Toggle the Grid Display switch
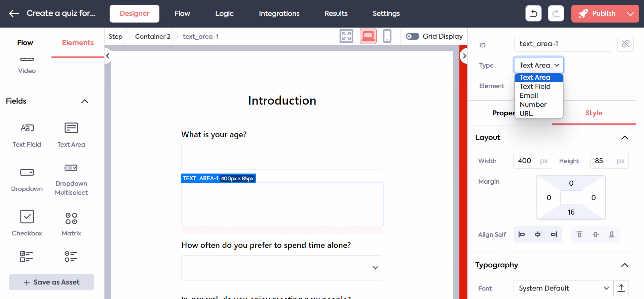This screenshot has height=299, width=644. tap(412, 36)
